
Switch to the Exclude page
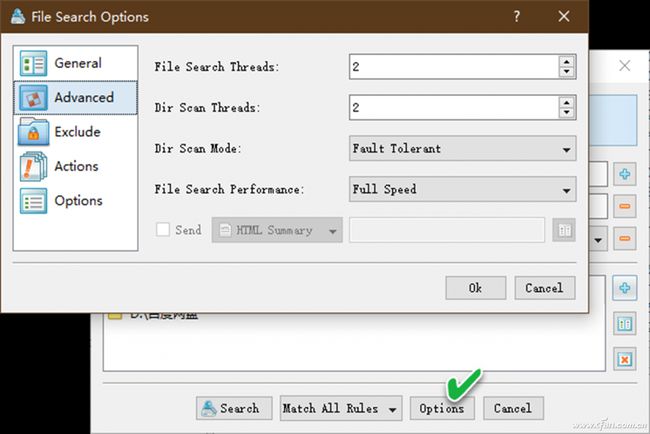click(x=75, y=132)
